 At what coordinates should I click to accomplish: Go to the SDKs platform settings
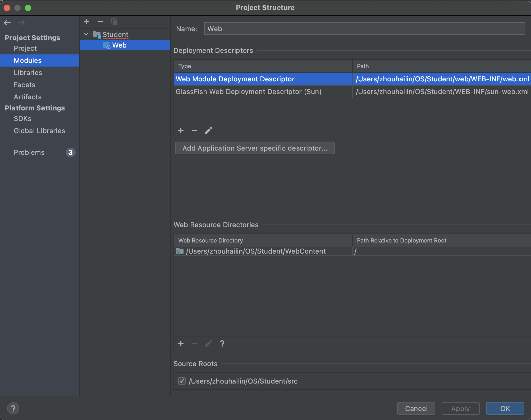coord(22,119)
